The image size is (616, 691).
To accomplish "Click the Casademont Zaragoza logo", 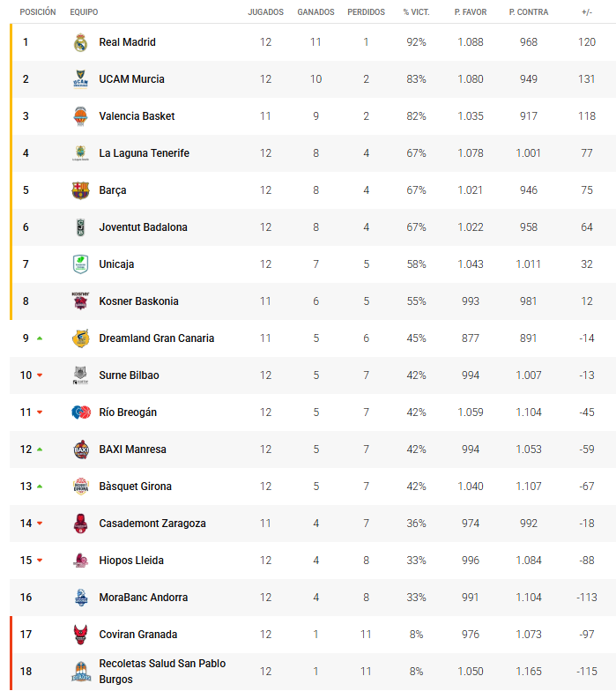I will point(80,524).
